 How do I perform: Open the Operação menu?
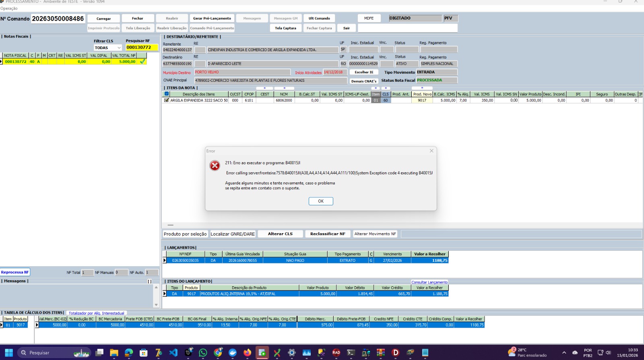[9, 8]
